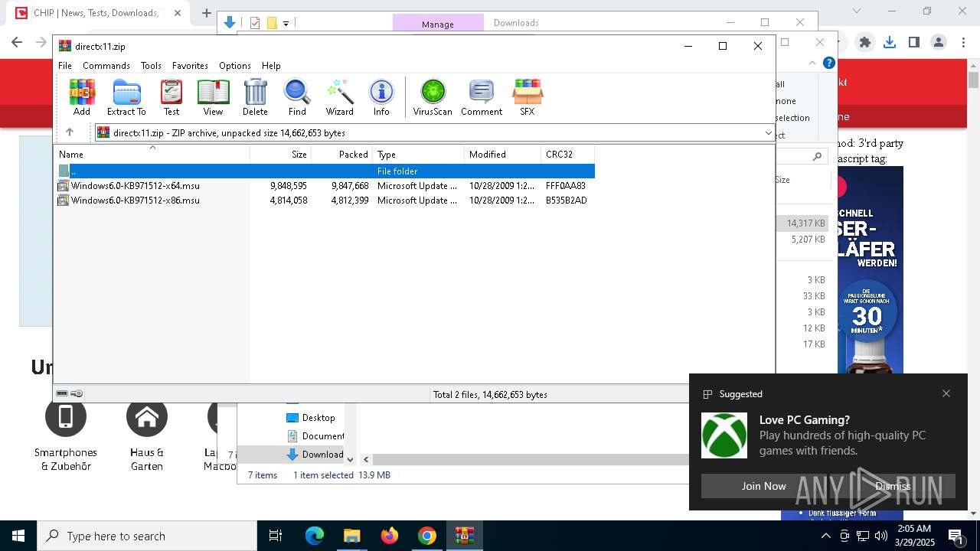Show archive Info

[381, 97]
